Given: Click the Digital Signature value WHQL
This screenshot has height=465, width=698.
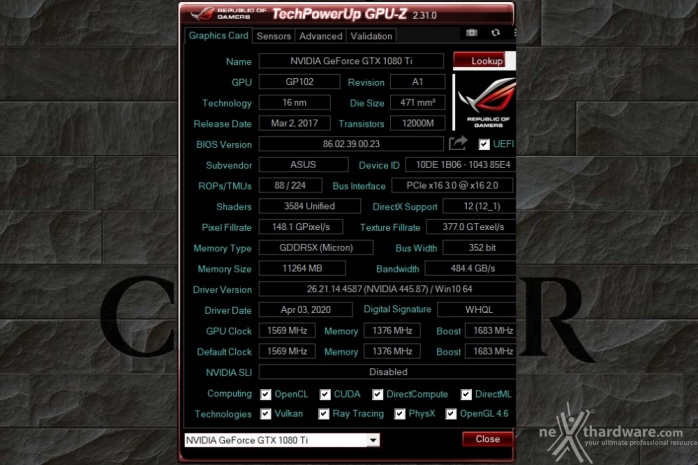Looking at the screenshot, I should [x=477, y=310].
